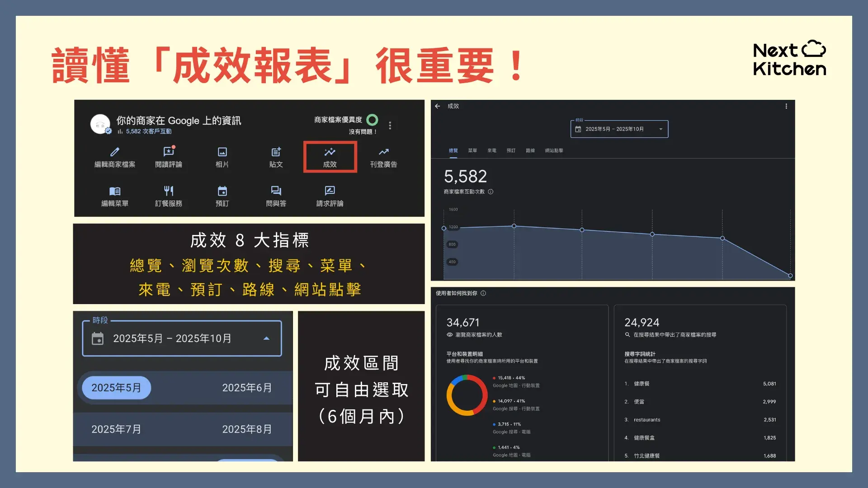Image resolution: width=868 pixels, height=488 pixels.
Task: Switch to the 菜單 tab
Action: (472, 150)
